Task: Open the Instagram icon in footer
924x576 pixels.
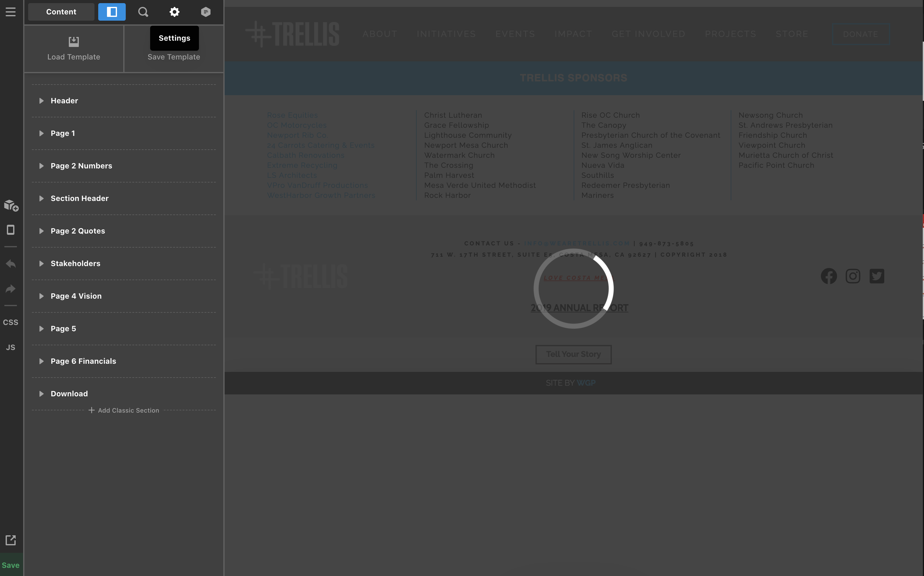Action: 853,276
